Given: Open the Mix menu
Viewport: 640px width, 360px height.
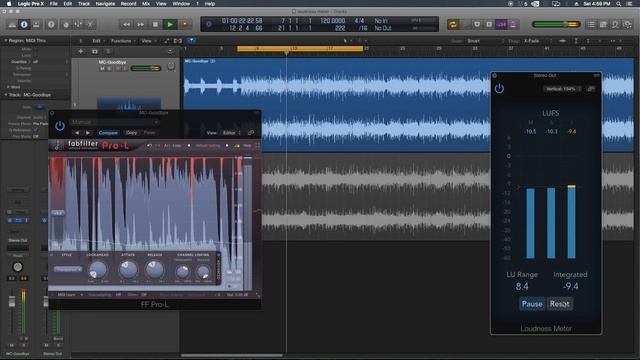Looking at the screenshot, I should [x=146, y=4].
